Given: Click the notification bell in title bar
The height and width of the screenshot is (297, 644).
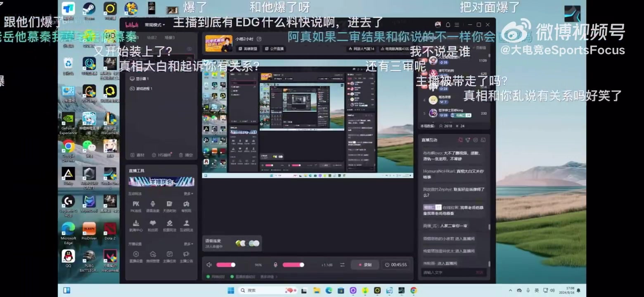Looking at the screenshot, I should pyautogui.click(x=448, y=25).
